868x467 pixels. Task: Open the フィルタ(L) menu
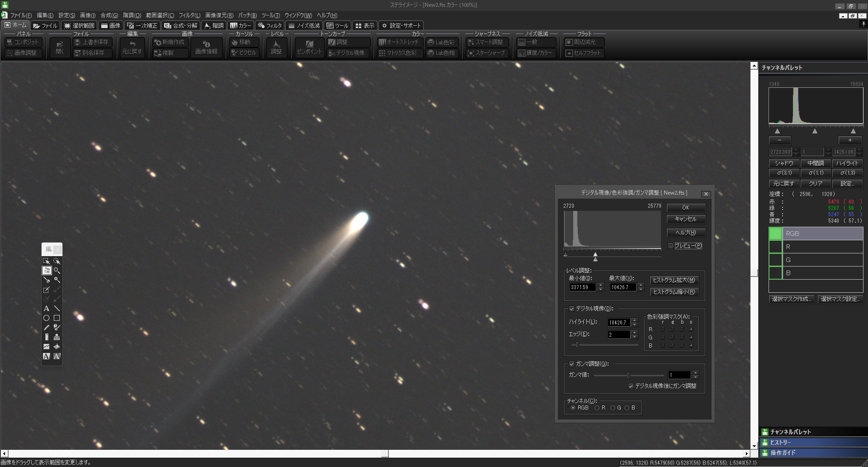click(189, 15)
